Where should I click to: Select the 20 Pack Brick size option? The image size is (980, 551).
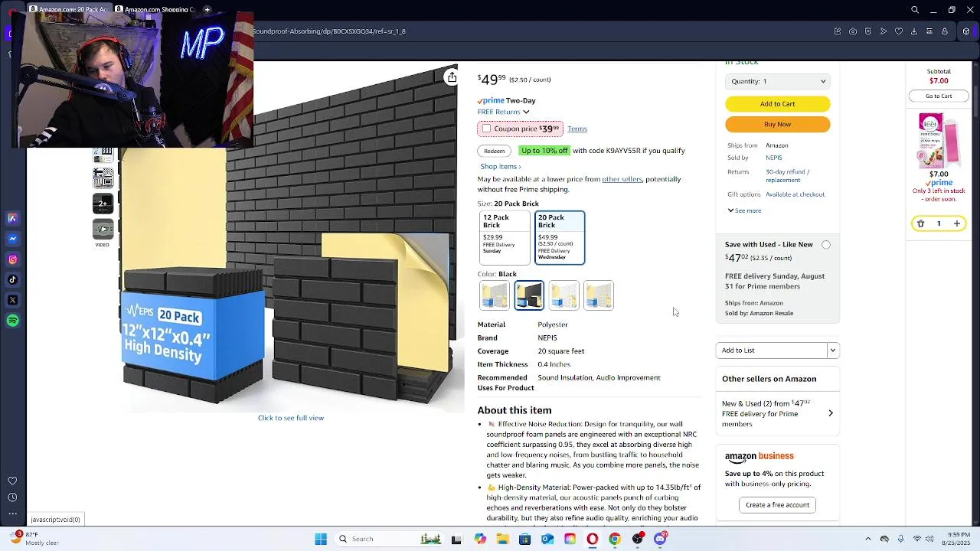click(x=560, y=237)
